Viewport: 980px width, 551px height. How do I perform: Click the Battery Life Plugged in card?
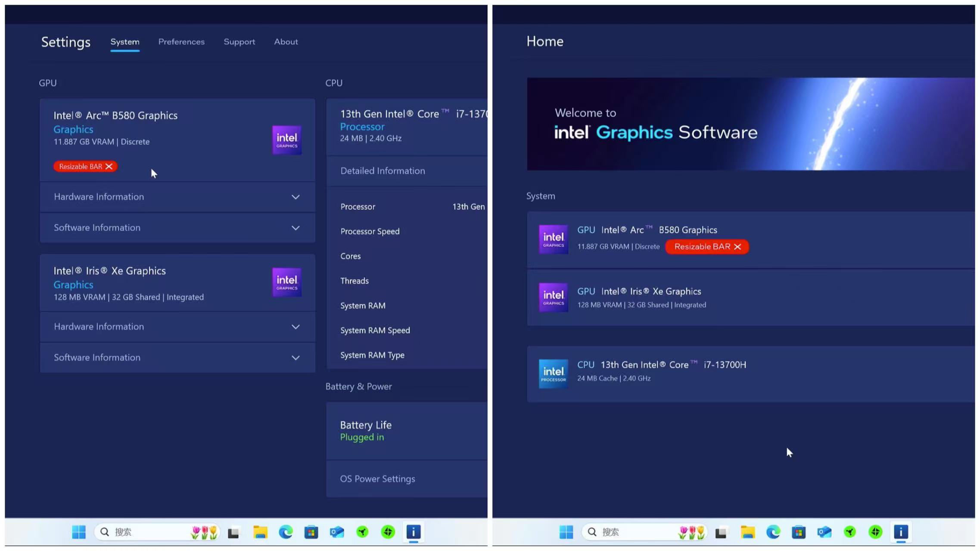click(x=407, y=431)
